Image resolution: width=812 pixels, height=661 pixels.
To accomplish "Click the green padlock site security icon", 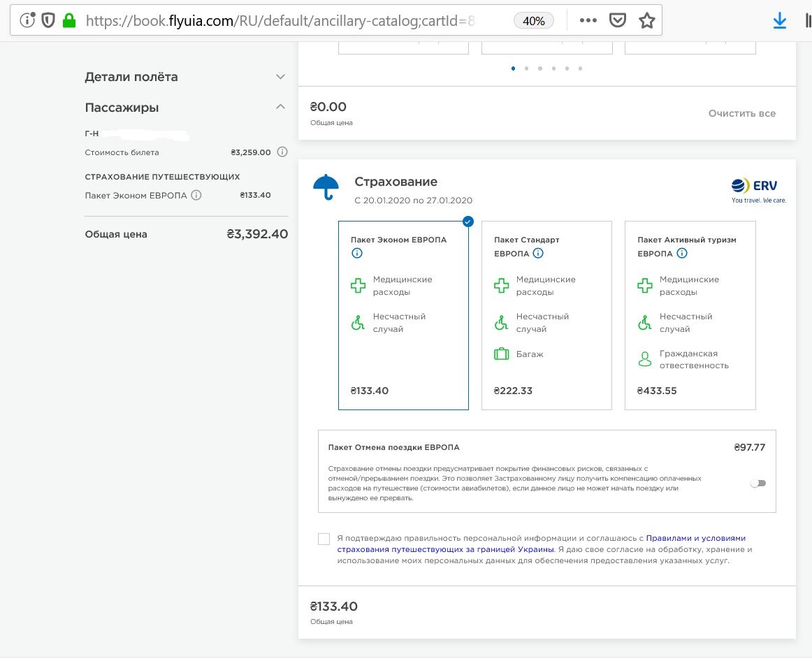I will pos(68,21).
